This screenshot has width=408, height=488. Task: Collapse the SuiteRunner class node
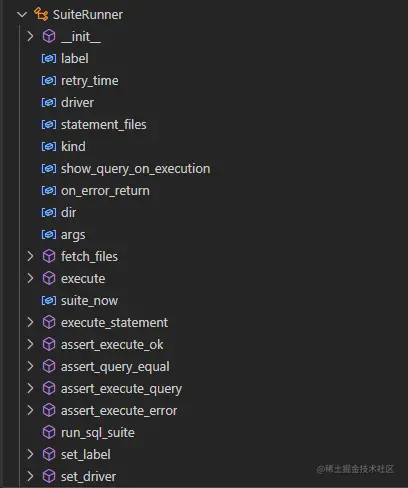tap(22, 15)
